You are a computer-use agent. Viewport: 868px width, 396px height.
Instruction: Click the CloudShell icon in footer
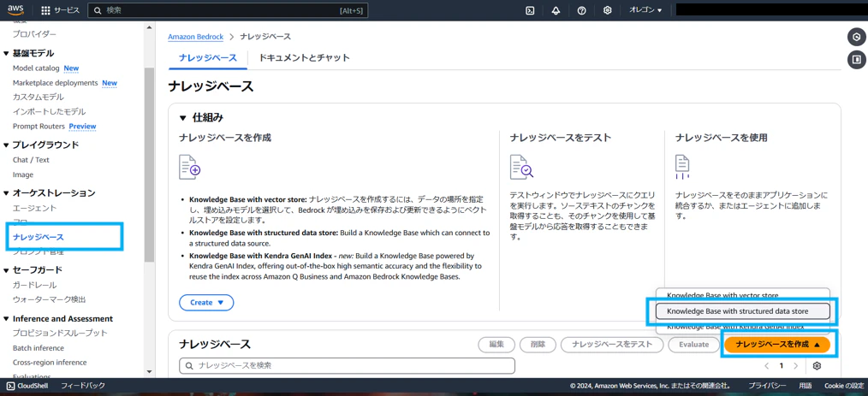[10, 386]
